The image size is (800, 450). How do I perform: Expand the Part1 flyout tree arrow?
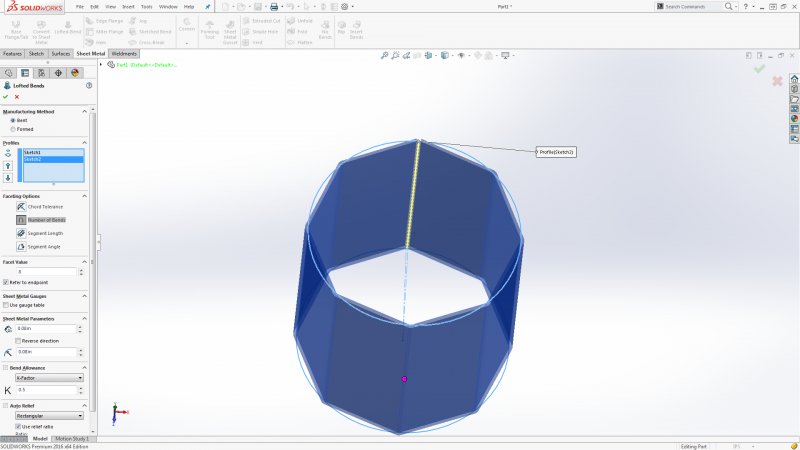[x=101, y=65]
